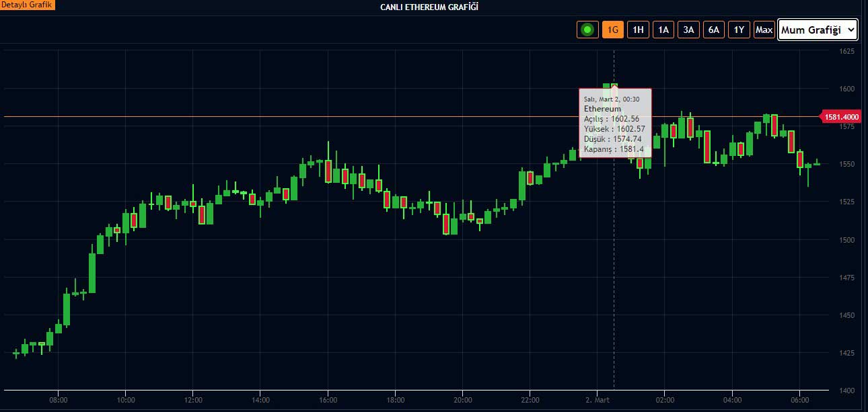
Task: Switch chart to 6A range
Action: click(x=714, y=30)
